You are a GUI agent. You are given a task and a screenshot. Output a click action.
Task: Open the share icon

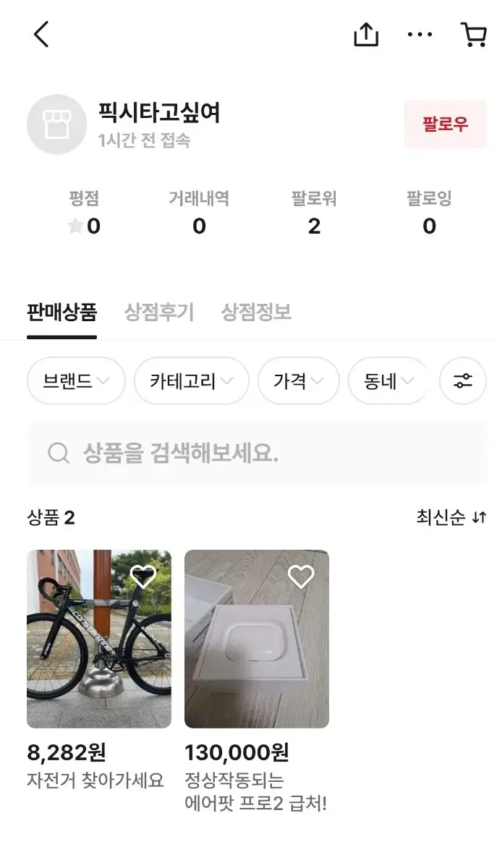(x=366, y=34)
